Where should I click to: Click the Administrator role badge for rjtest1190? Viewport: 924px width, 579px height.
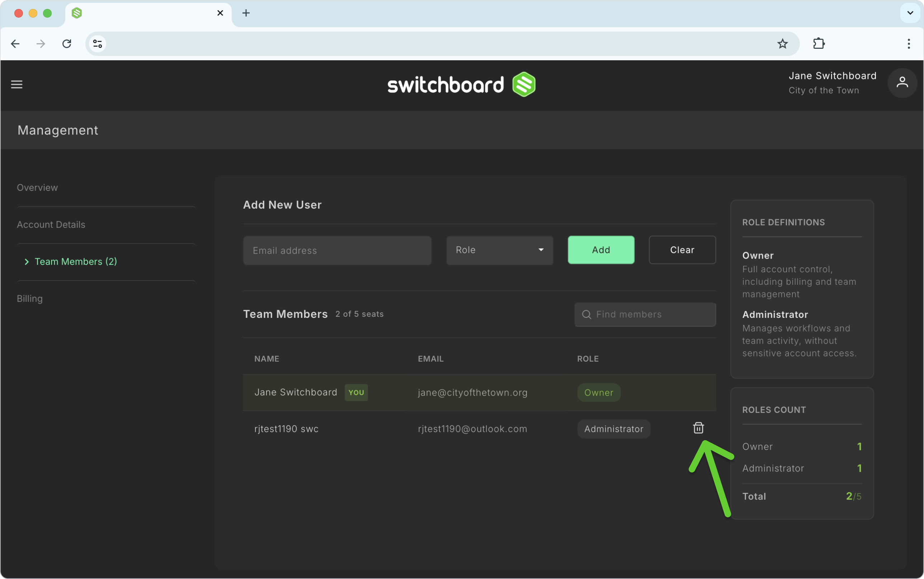pos(614,429)
